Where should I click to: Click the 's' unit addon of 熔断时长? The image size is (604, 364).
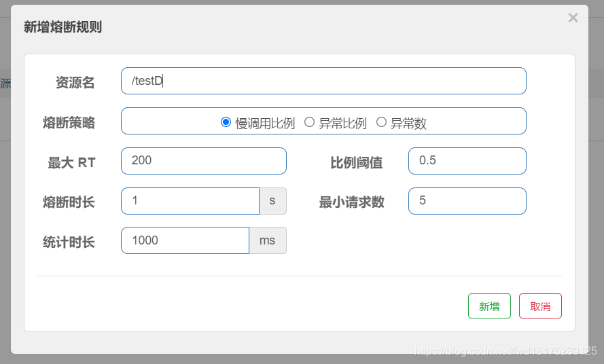point(272,201)
